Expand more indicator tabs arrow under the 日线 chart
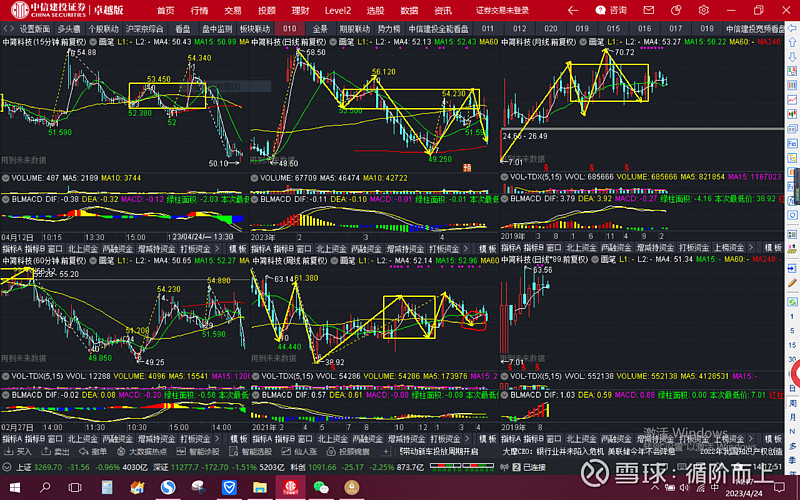 click(x=466, y=248)
